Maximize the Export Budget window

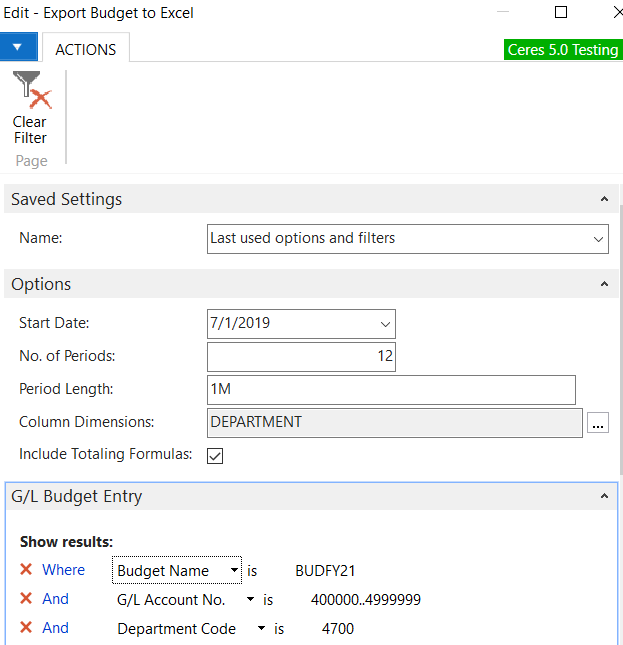[561, 13]
